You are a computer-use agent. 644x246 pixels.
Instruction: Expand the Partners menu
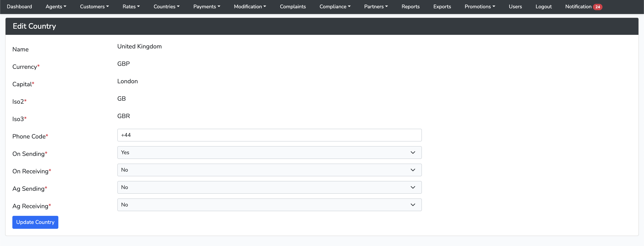tap(376, 7)
